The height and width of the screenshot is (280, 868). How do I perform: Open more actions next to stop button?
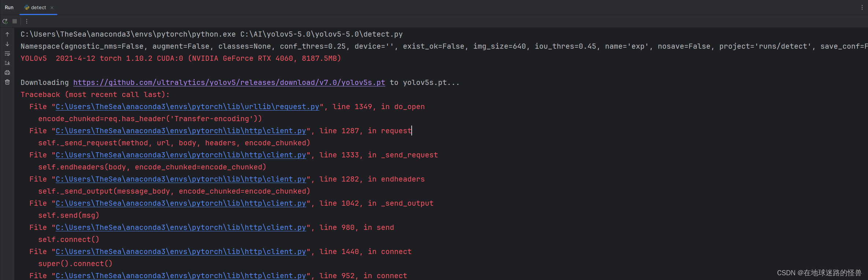[26, 21]
